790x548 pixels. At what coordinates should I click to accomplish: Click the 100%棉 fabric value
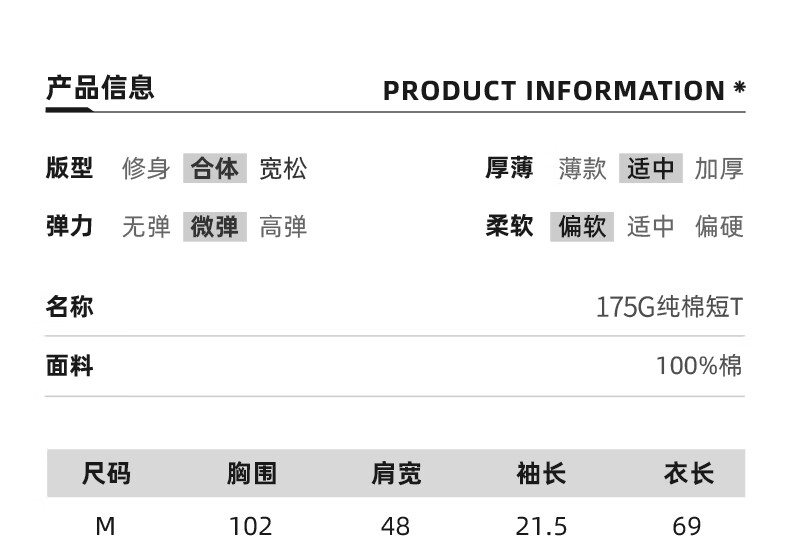(699, 366)
